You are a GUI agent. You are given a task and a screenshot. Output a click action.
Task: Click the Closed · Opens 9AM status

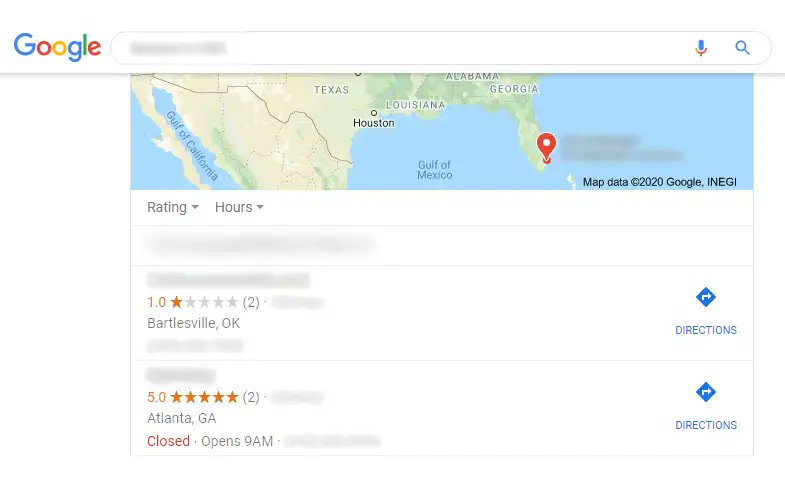click(210, 441)
